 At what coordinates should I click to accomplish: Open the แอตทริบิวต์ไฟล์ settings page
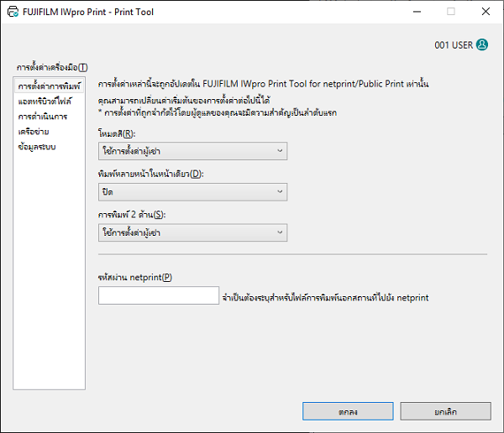[45, 102]
